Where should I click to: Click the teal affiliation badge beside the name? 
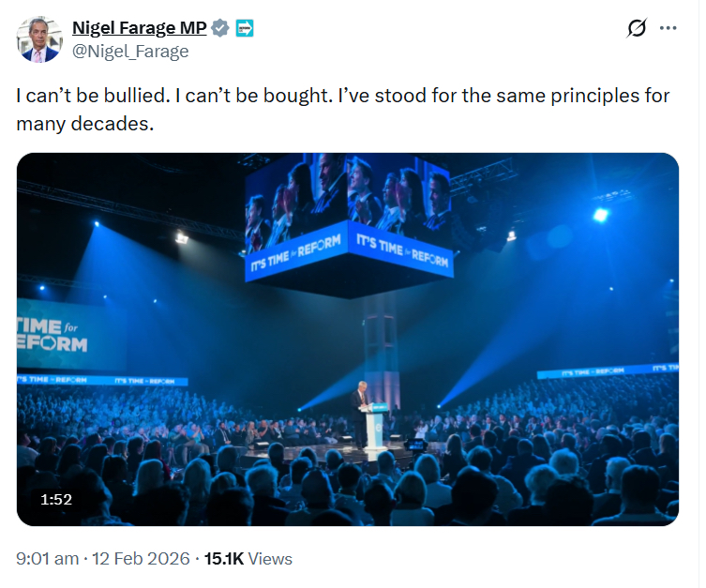pyautogui.click(x=245, y=28)
